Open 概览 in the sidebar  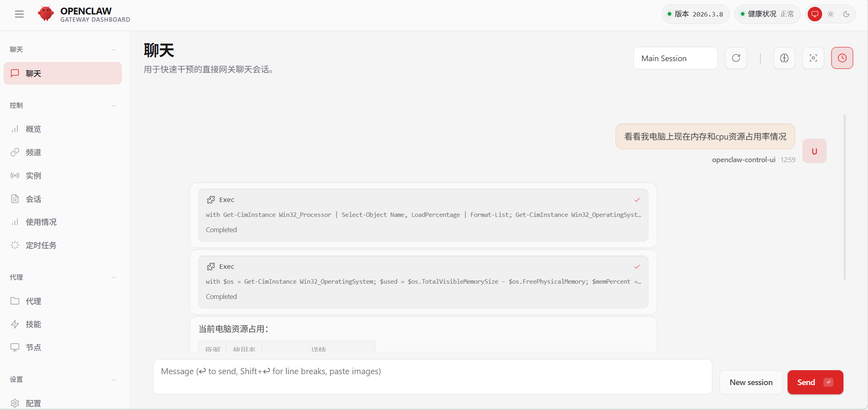click(33, 129)
